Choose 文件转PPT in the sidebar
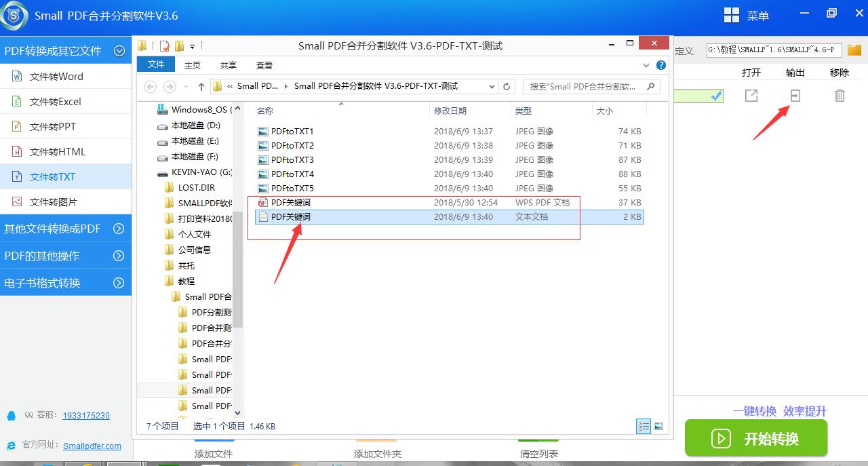Image resolution: width=868 pixels, height=466 pixels. 66,126
